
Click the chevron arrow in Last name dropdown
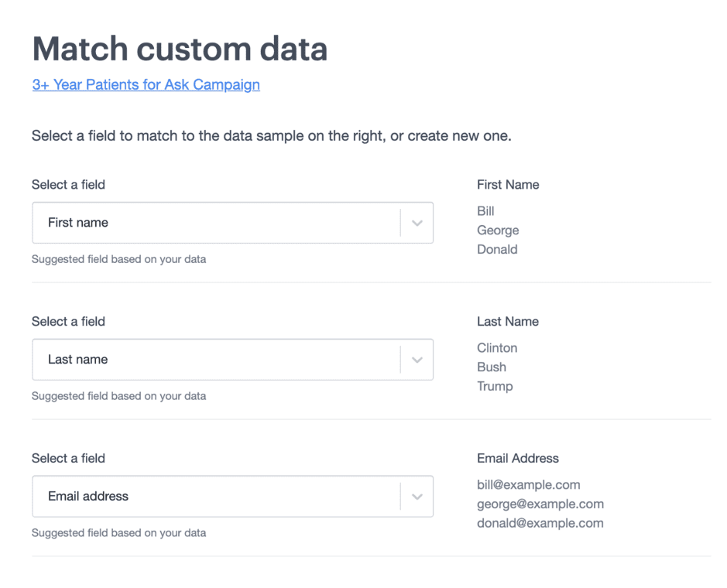(x=417, y=360)
